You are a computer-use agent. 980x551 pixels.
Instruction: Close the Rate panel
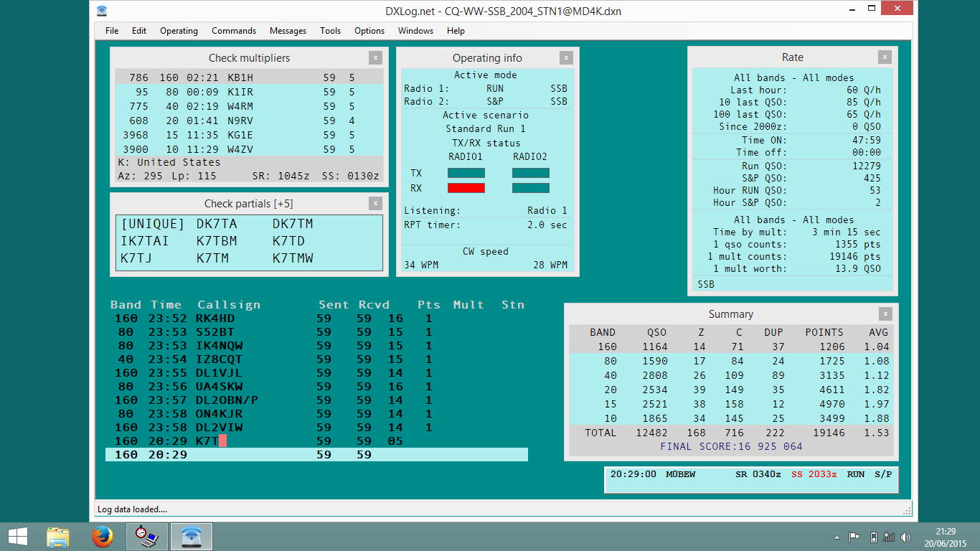pyautogui.click(x=885, y=57)
